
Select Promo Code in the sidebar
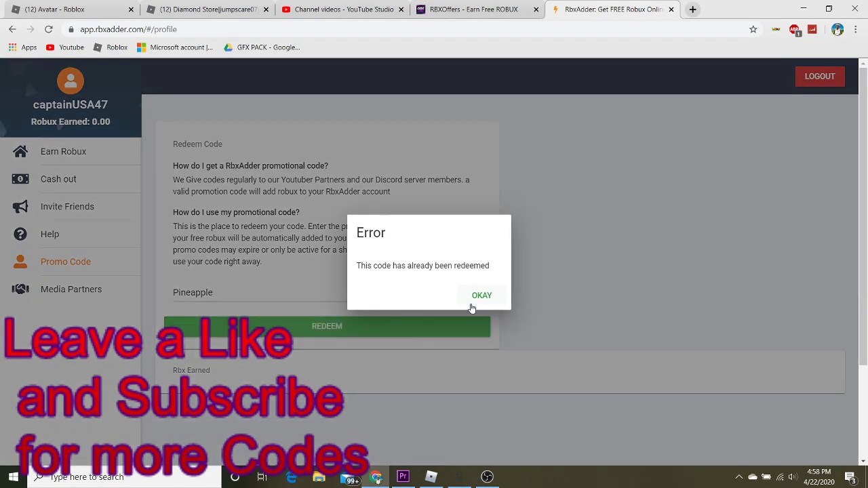click(65, 262)
